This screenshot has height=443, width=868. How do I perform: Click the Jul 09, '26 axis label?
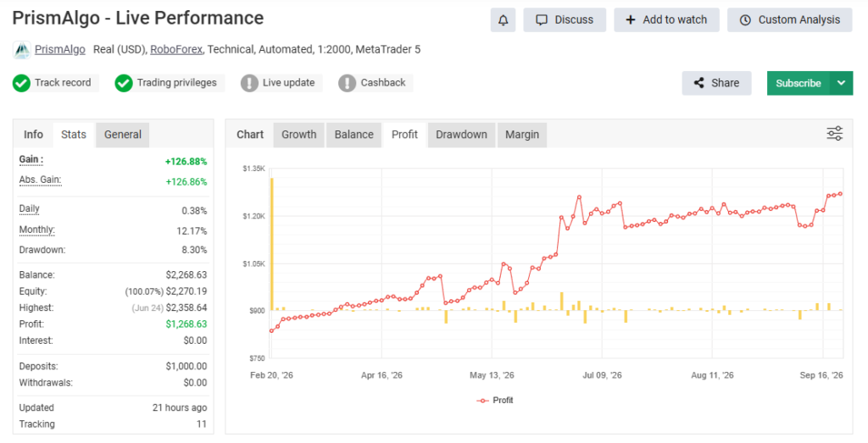(602, 375)
